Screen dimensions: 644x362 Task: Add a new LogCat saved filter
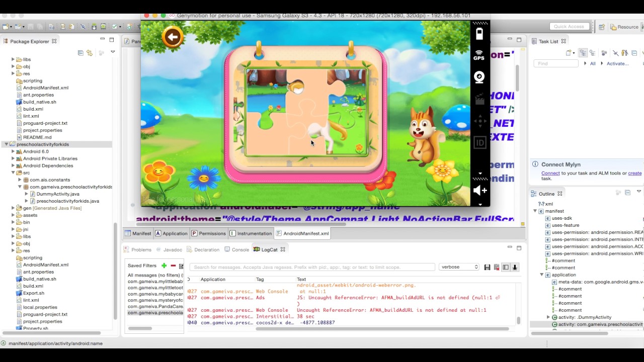164,265
